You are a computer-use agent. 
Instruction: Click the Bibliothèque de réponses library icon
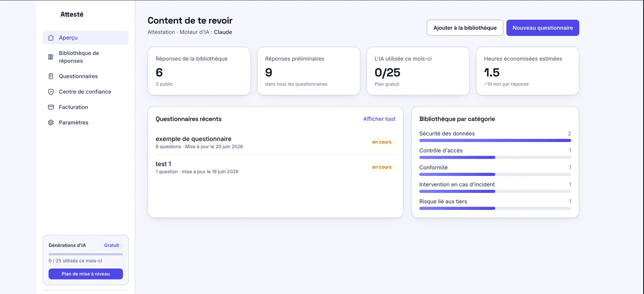[51, 57]
